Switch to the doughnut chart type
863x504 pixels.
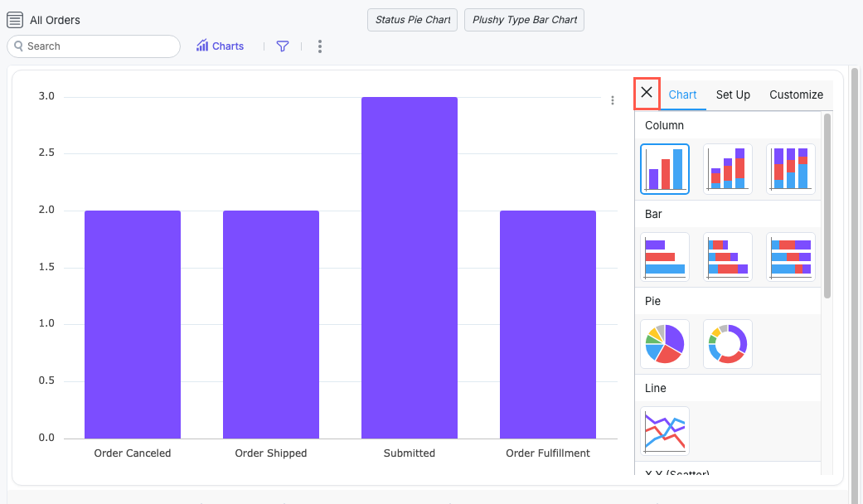(728, 344)
